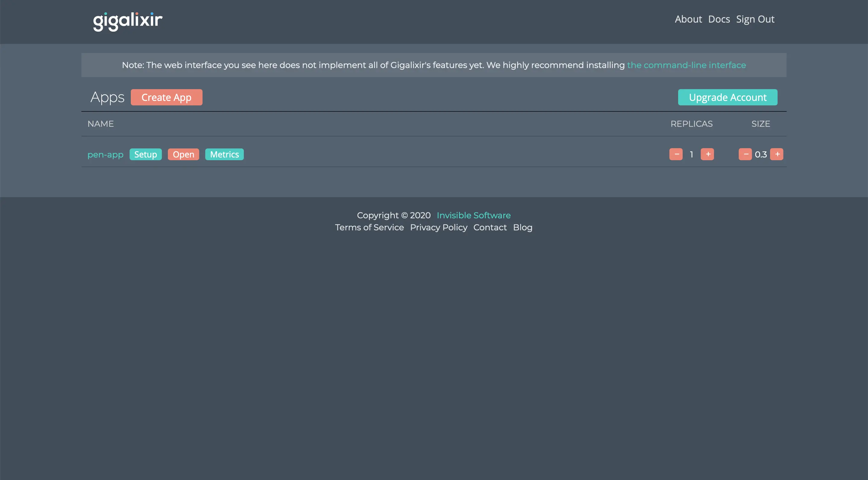View Metrics for pen-app

pos(225,154)
